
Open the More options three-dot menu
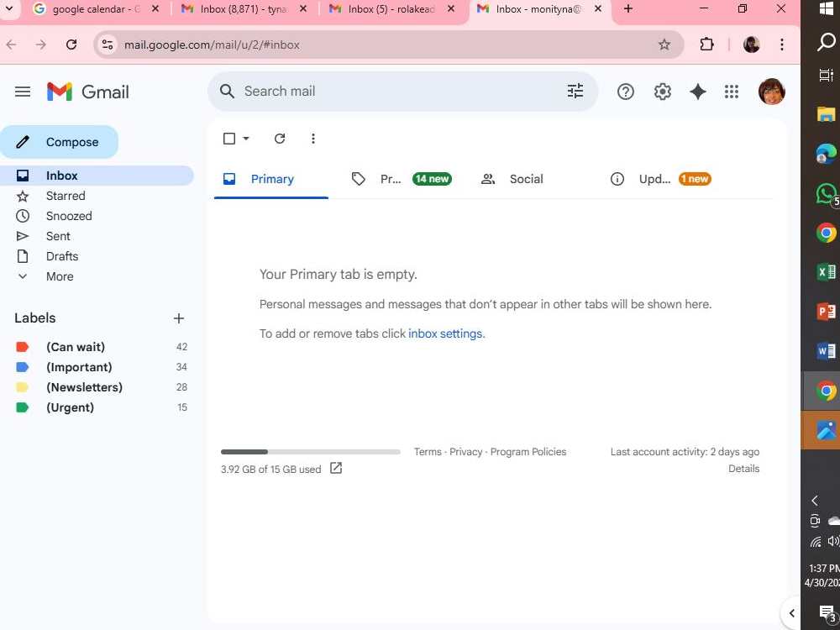[x=312, y=139]
